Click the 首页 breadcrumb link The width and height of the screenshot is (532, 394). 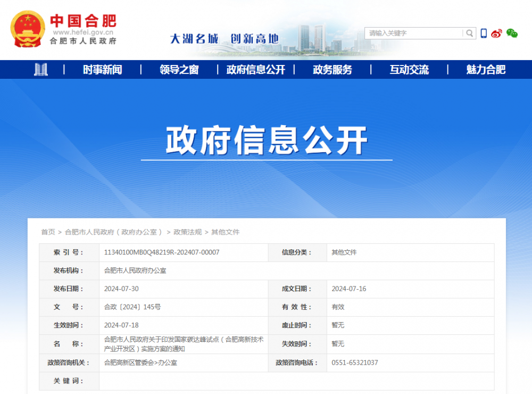click(48, 232)
